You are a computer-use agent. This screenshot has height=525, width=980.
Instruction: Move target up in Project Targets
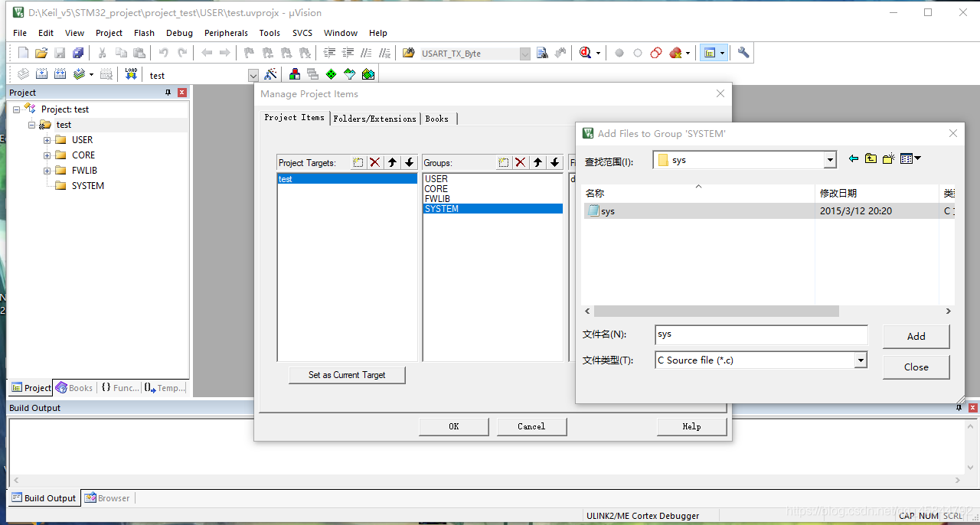(x=392, y=162)
